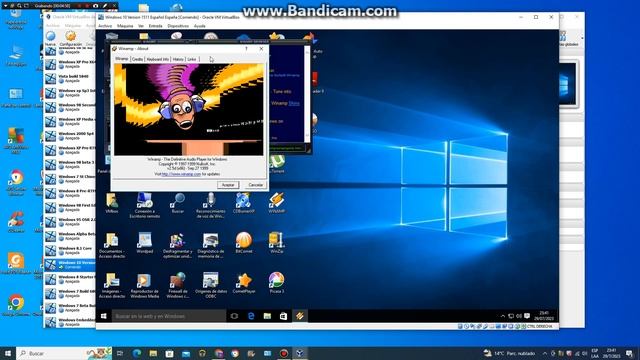Open the Diagnóstico de memoria shortcut
640x360 pixels.
(211, 245)
